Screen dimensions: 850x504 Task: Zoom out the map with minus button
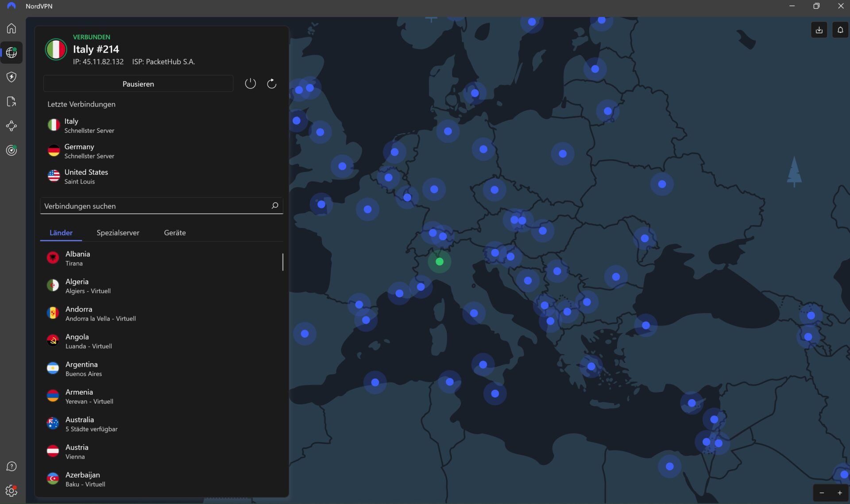pos(822,493)
